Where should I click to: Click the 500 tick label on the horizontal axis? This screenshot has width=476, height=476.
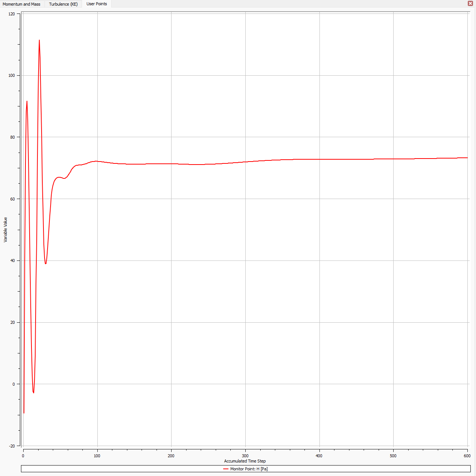[393, 456]
